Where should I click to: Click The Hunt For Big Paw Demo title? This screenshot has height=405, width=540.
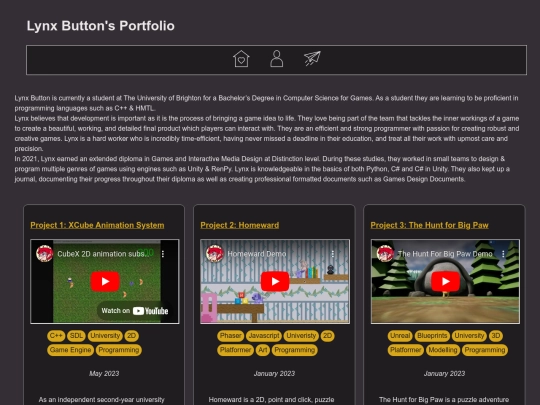point(445,254)
